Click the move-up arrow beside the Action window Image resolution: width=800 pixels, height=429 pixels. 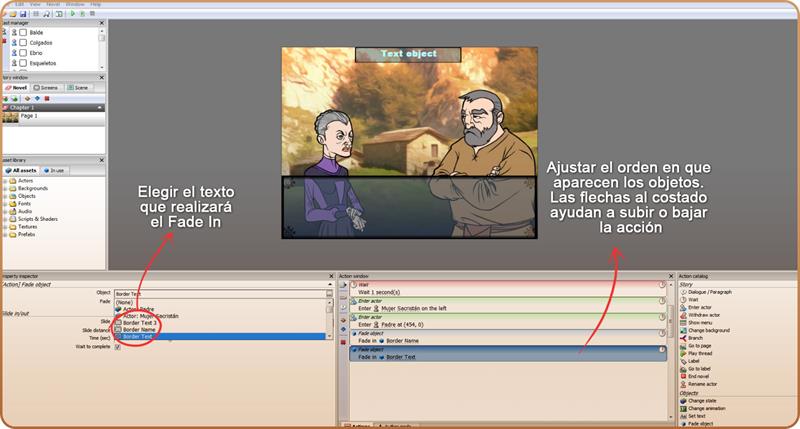click(x=343, y=320)
